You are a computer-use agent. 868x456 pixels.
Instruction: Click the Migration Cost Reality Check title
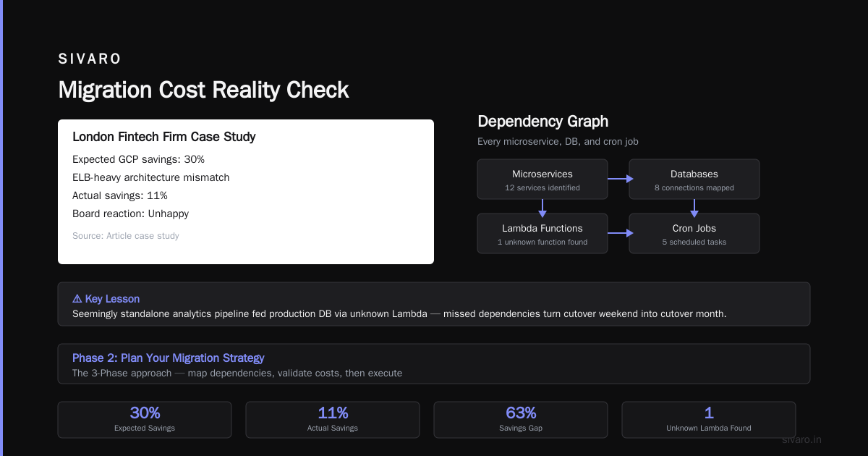click(203, 90)
